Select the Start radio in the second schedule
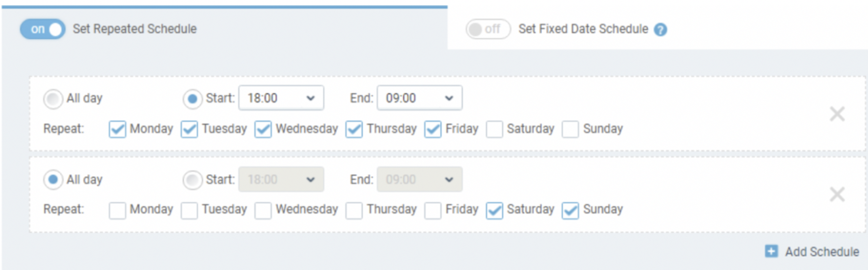 click(192, 180)
